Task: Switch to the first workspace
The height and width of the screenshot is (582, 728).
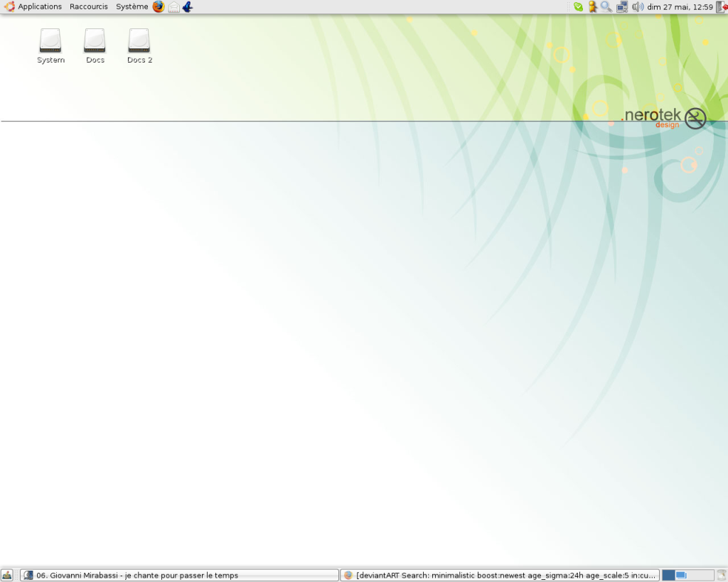Action: 668,575
